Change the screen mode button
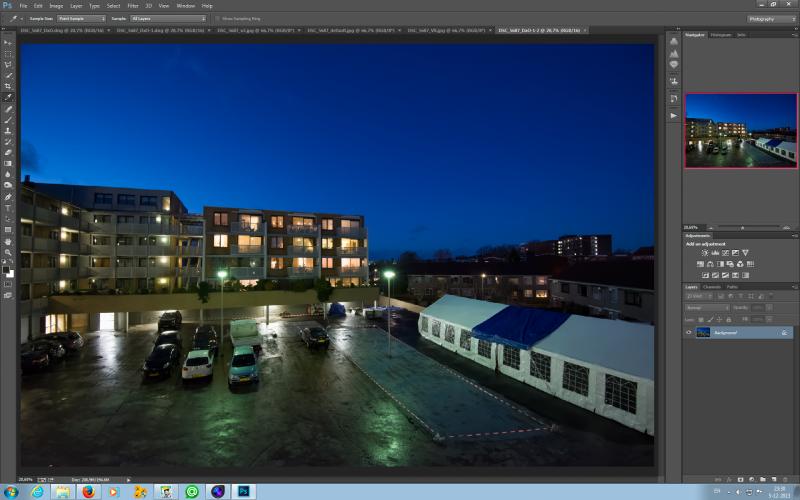 pyautogui.click(x=8, y=295)
